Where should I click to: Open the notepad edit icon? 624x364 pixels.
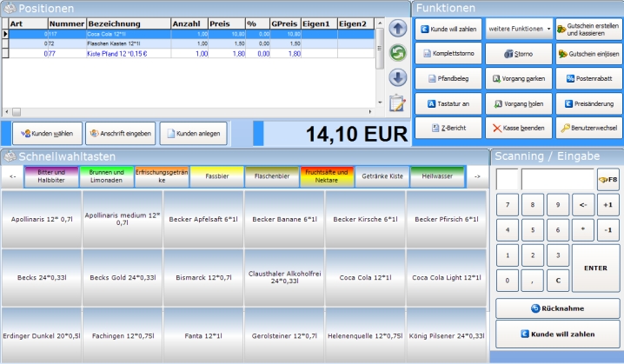[x=397, y=103]
